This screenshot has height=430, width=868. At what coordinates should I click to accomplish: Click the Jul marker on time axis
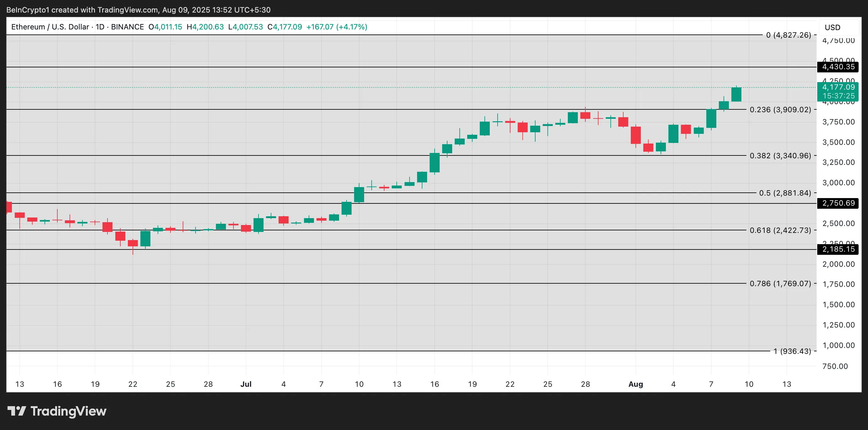246,384
